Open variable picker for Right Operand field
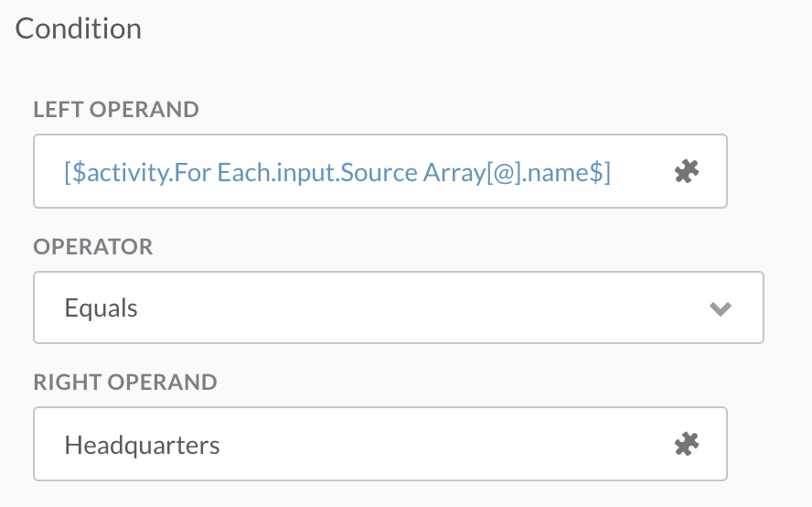 [x=687, y=445]
